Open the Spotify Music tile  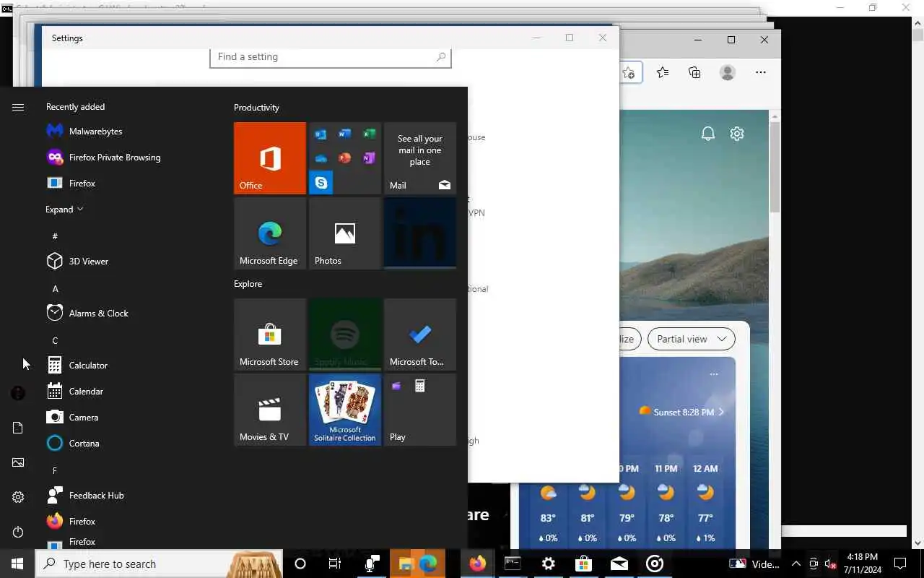345,335
